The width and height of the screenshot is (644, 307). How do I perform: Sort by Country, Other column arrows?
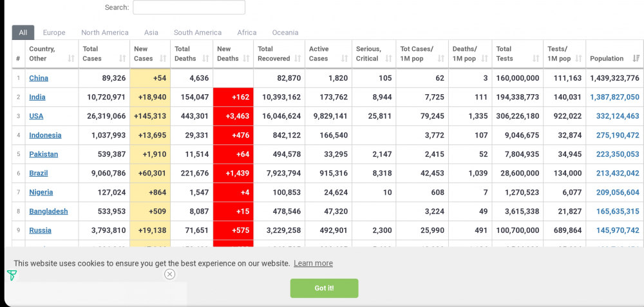click(x=71, y=59)
